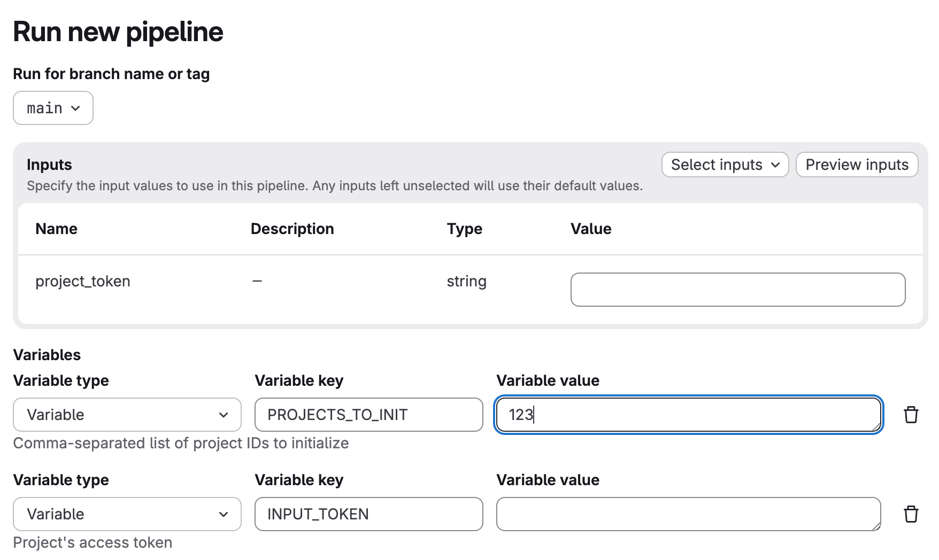Open Variable type dropdown for INPUT_TOKEN
The image size is (939, 560).
point(127,514)
